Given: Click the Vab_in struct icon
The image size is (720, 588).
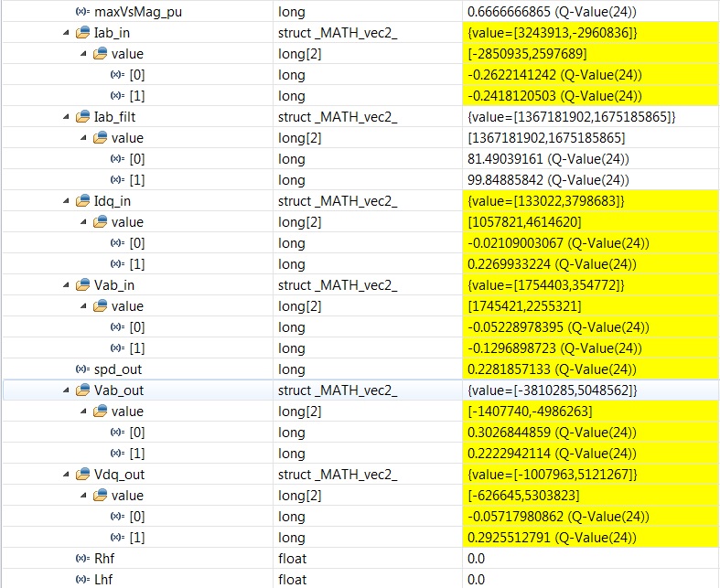Looking at the screenshot, I should point(82,285).
